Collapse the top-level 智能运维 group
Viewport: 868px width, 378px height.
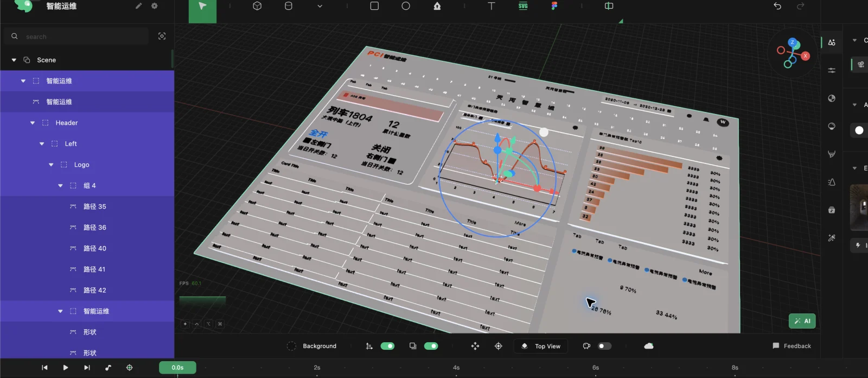(23, 81)
